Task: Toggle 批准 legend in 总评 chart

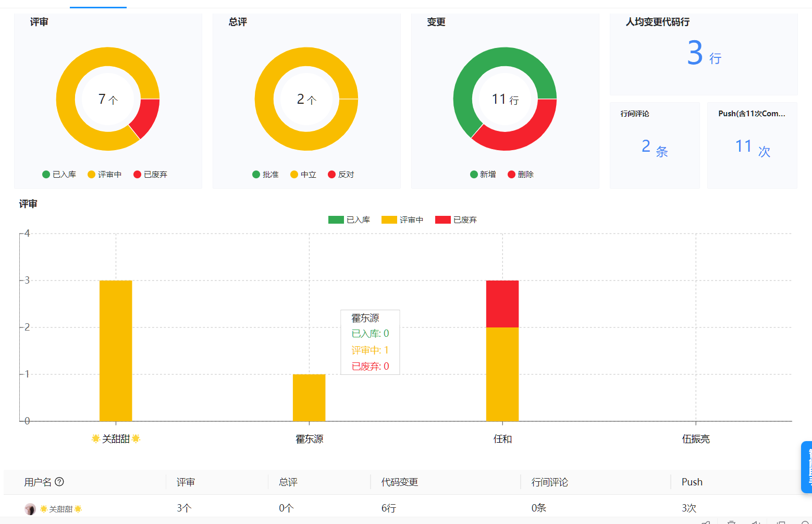Action: point(265,175)
